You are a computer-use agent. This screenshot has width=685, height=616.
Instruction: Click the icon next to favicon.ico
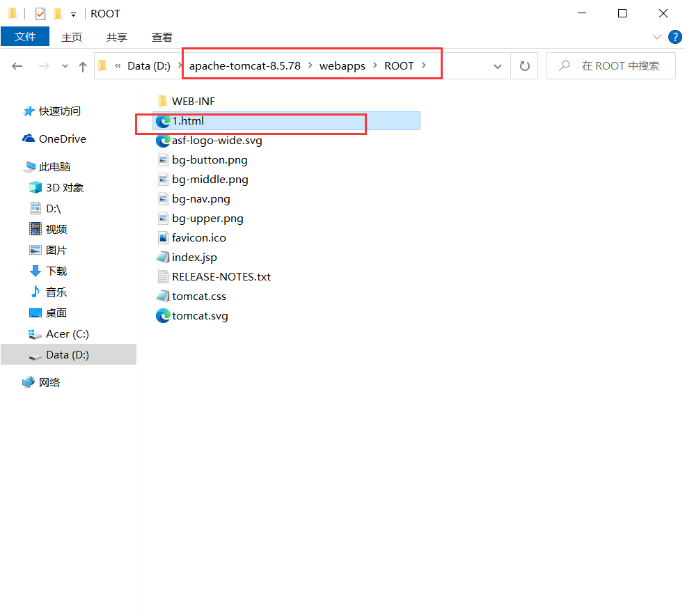point(163,238)
